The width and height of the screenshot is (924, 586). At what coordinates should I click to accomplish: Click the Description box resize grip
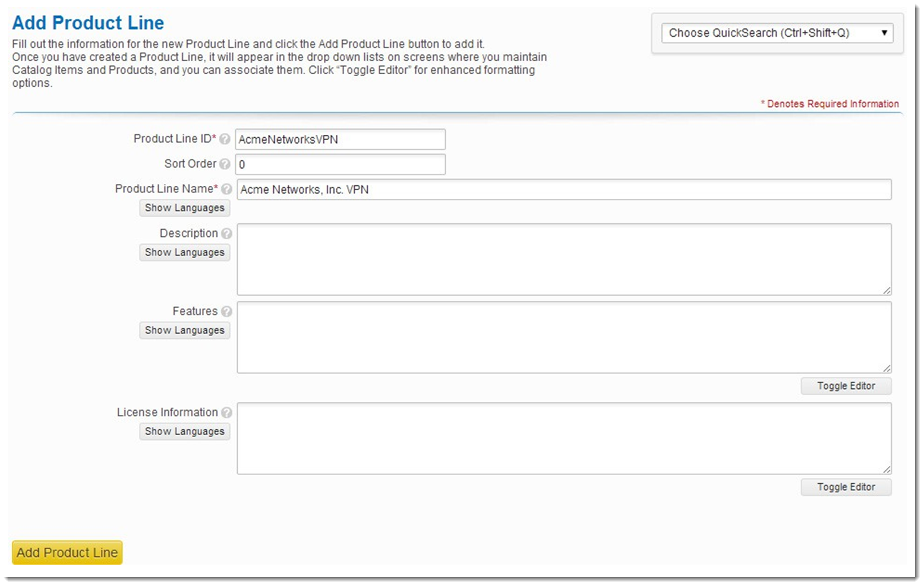[887, 290]
